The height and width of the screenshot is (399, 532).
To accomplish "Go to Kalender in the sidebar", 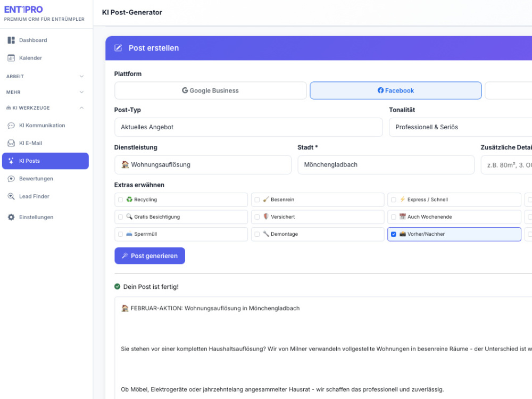I will (45, 58).
